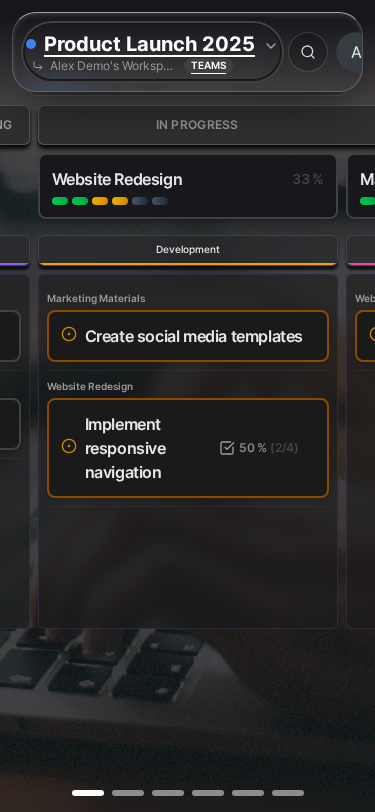Go to the sixth page indicator
The height and width of the screenshot is (812, 375).
click(x=287, y=793)
